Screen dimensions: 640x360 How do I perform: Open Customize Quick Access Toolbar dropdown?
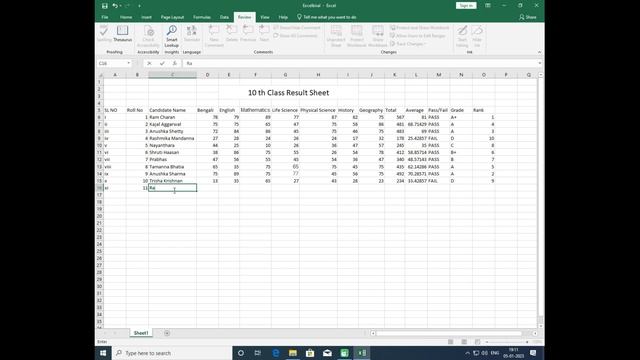tap(139, 6)
